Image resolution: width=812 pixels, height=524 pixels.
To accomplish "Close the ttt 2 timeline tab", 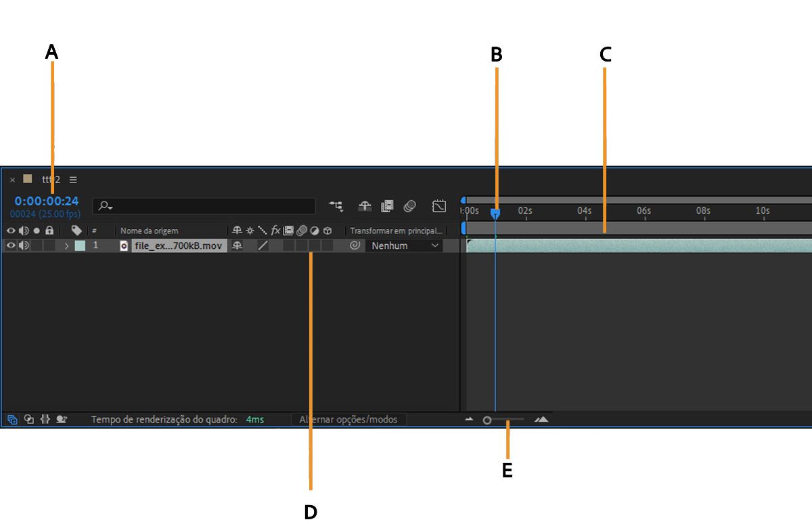I will coord(12,180).
